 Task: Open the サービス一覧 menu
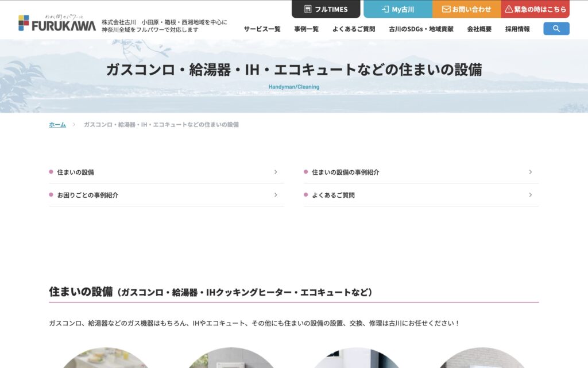[x=262, y=29]
